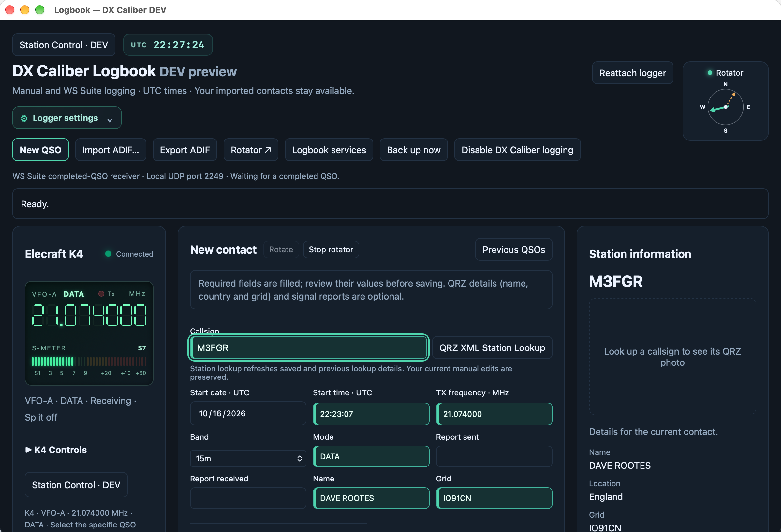Click Stop rotator button

[331, 249]
